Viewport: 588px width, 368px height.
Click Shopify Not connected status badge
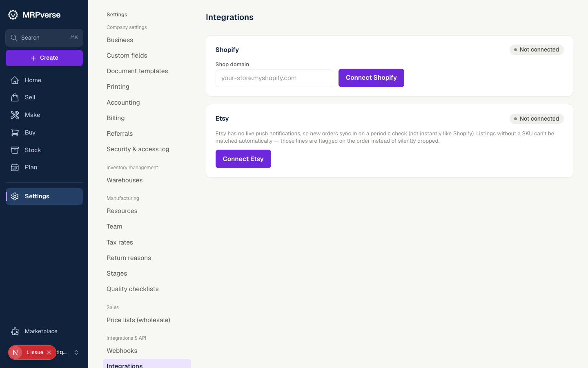pos(537,50)
